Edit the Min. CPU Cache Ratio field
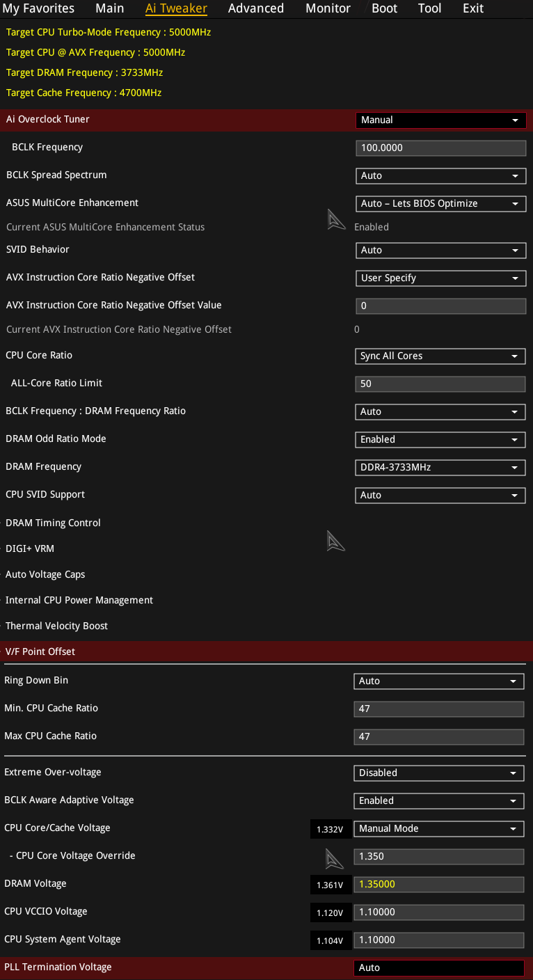 438,709
